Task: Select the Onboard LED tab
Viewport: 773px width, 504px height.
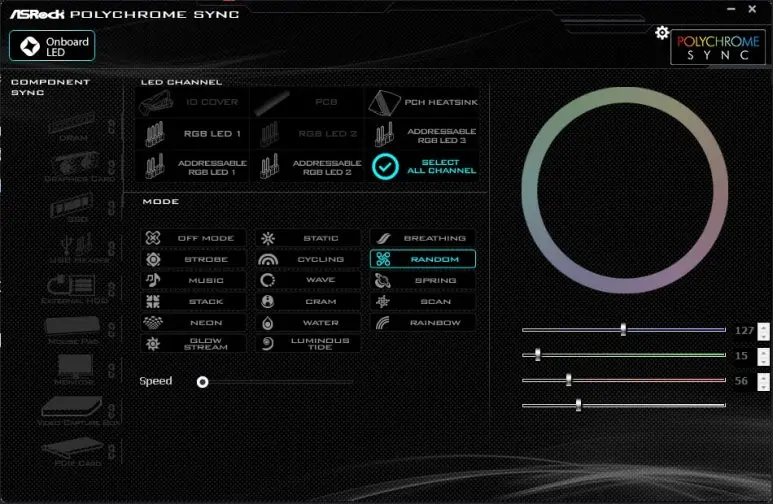Action: pyautogui.click(x=52, y=46)
